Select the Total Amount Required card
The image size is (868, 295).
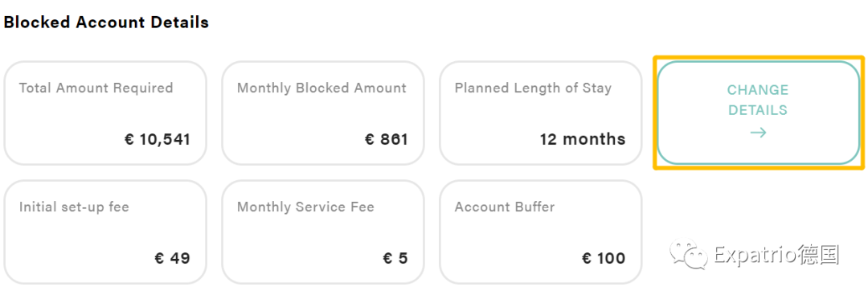pos(105,113)
